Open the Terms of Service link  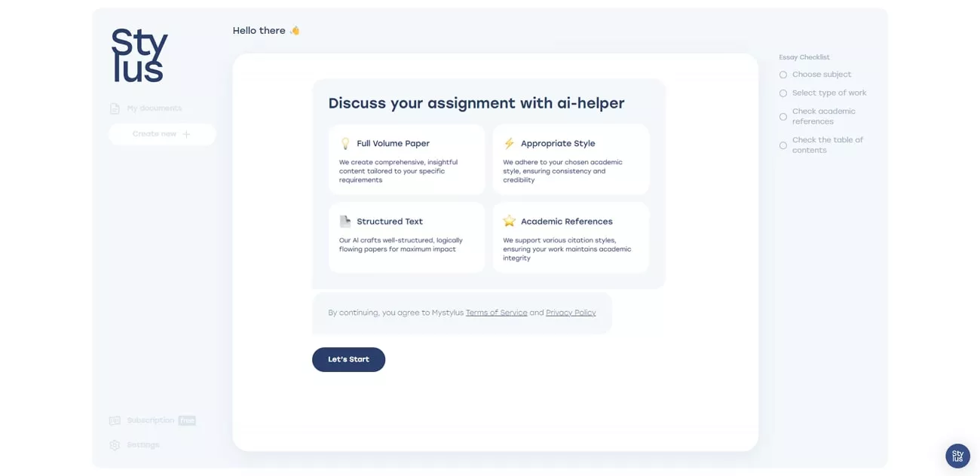[x=497, y=312]
